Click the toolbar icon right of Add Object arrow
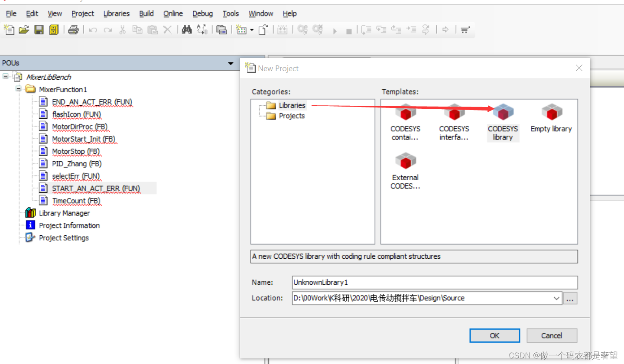 263,30
